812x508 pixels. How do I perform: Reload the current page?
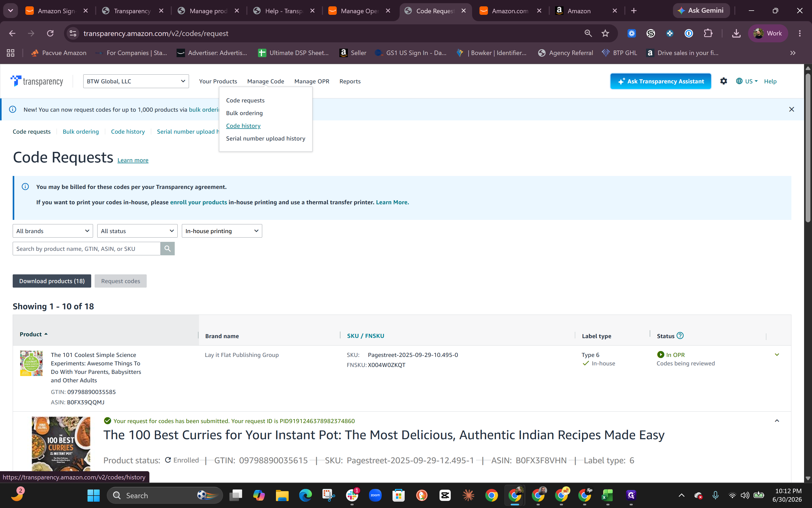[x=50, y=33]
